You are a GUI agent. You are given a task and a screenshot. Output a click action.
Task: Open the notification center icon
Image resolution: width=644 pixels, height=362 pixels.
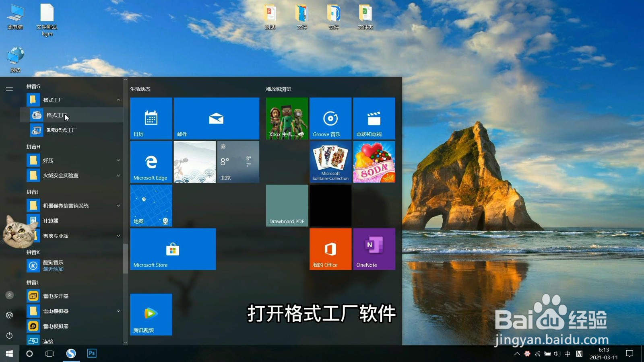(630, 354)
